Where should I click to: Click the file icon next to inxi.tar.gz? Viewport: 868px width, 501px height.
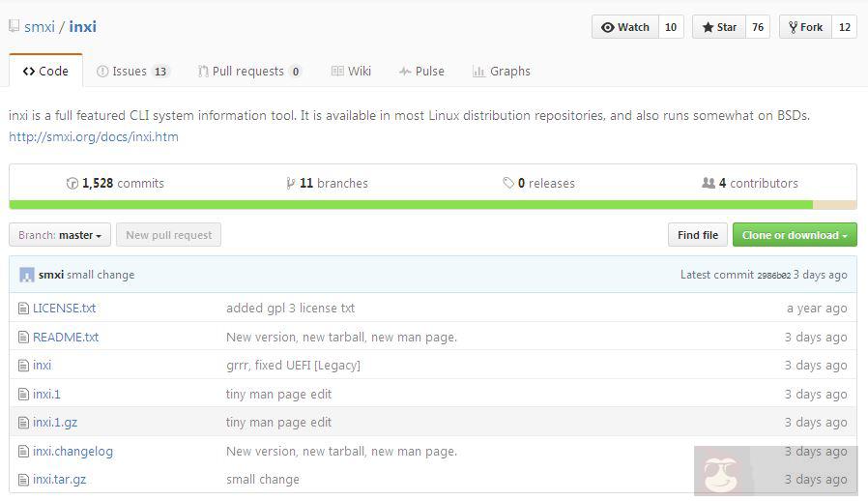pos(23,480)
